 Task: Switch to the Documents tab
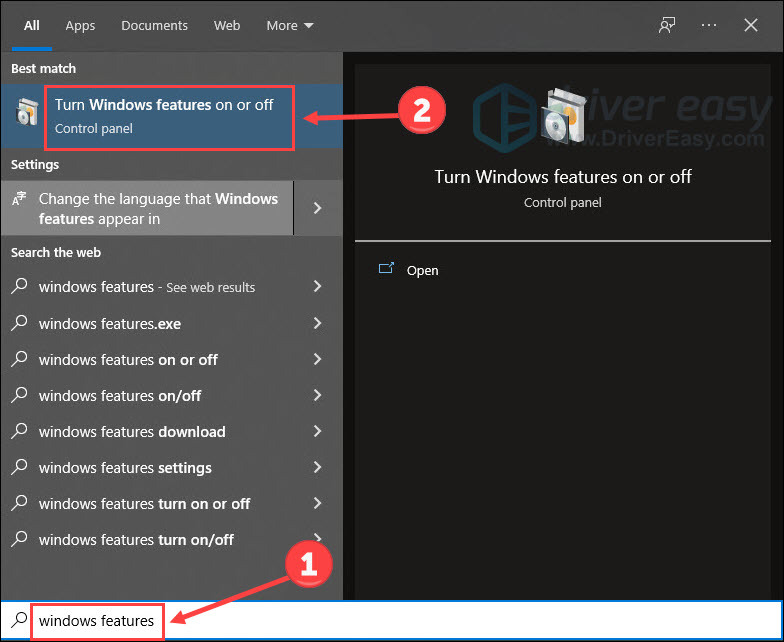click(x=154, y=26)
